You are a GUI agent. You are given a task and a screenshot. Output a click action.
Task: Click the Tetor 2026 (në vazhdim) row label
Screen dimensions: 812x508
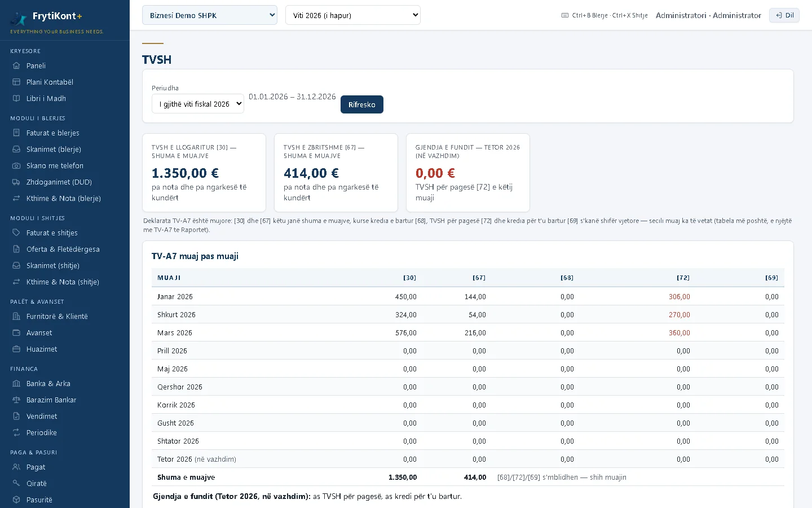click(197, 459)
